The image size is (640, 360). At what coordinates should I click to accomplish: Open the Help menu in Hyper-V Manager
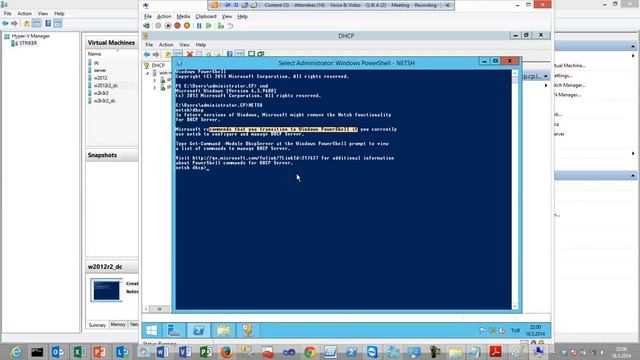click(59, 13)
